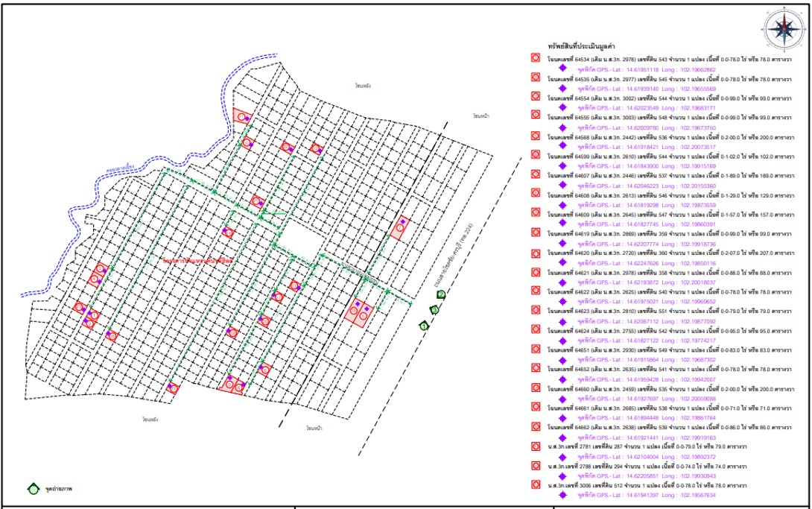This screenshot has height=509, width=812.
Task: Click the deed 64660 description line
Action: point(671,389)
